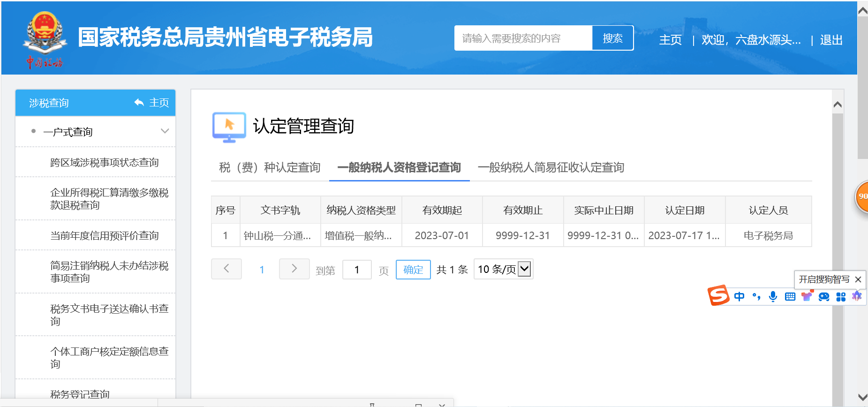The height and width of the screenshot is (407, 868).
Task: Dismiss the 开启搜狗智写 tooltip
Action: pyautogui.click(x=858, y=279)
